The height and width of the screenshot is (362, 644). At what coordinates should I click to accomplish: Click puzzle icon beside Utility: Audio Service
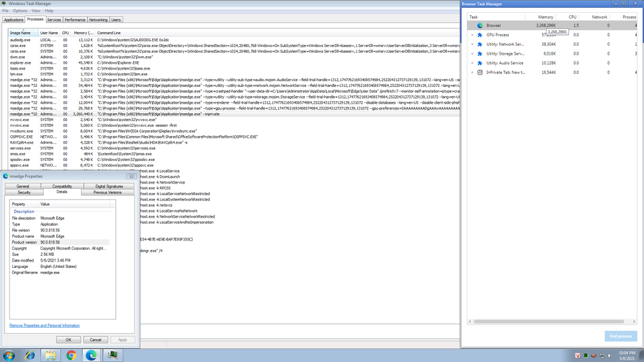pos(480,63)
